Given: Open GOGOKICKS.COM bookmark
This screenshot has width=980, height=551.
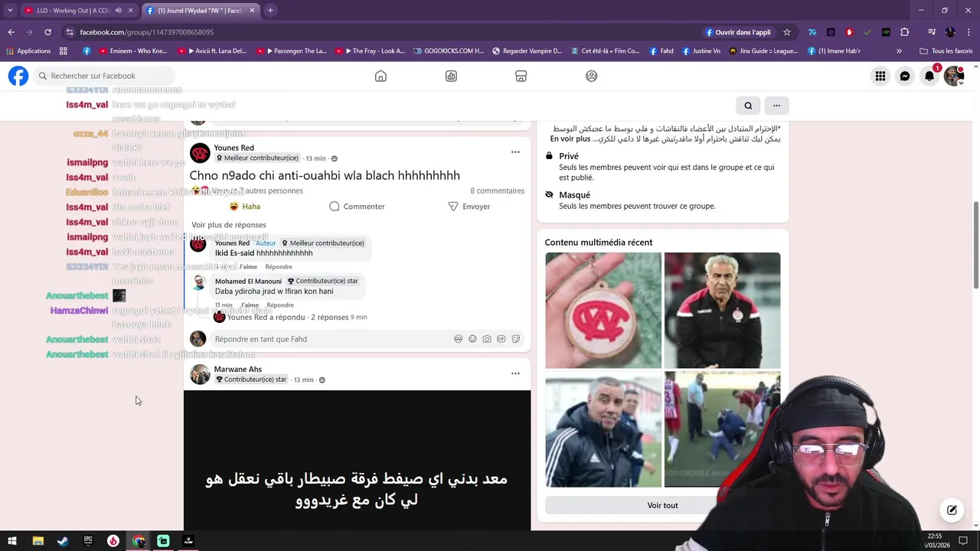Looking at the screenshot, I should 448,51.
